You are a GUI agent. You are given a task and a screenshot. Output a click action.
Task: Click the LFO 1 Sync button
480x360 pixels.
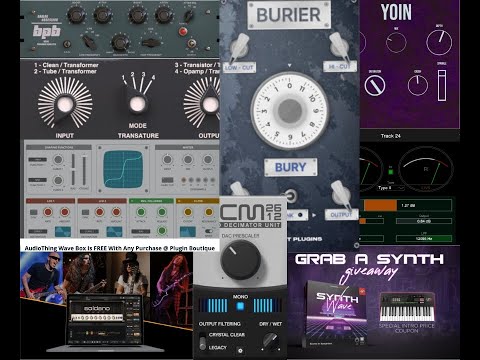pyautogui.click(x=34, y=212)
